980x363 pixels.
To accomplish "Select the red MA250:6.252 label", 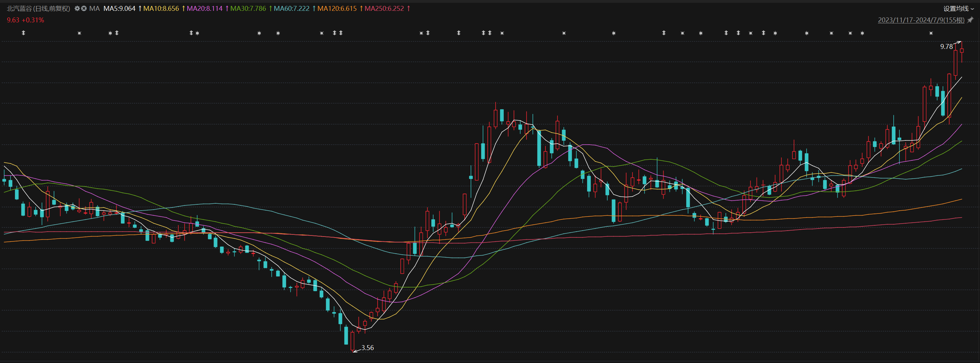I will click(x=384, y=8).
